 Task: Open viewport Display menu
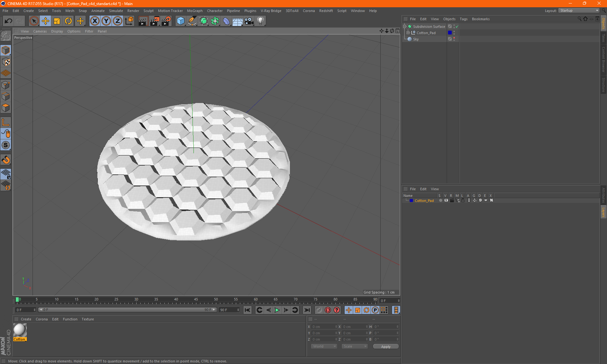point(57,31)
